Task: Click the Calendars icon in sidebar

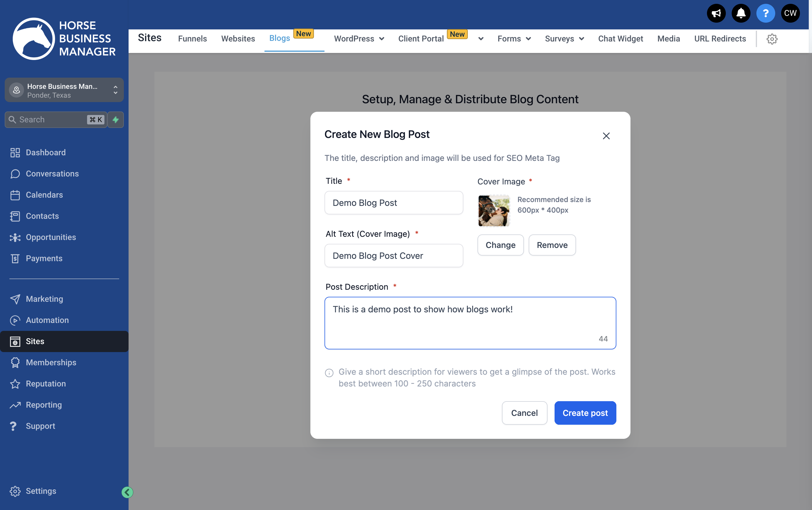Action: coord(15,195)
